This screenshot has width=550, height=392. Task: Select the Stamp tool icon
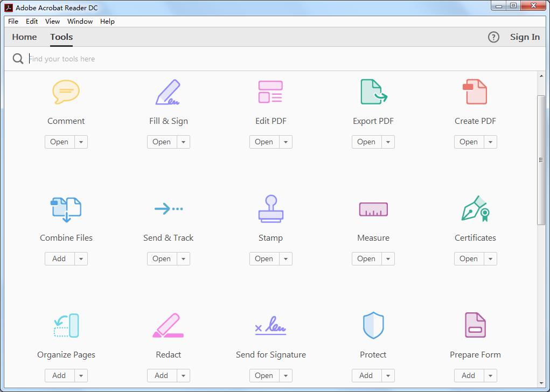pyautogui.click(x=270, y=208)
